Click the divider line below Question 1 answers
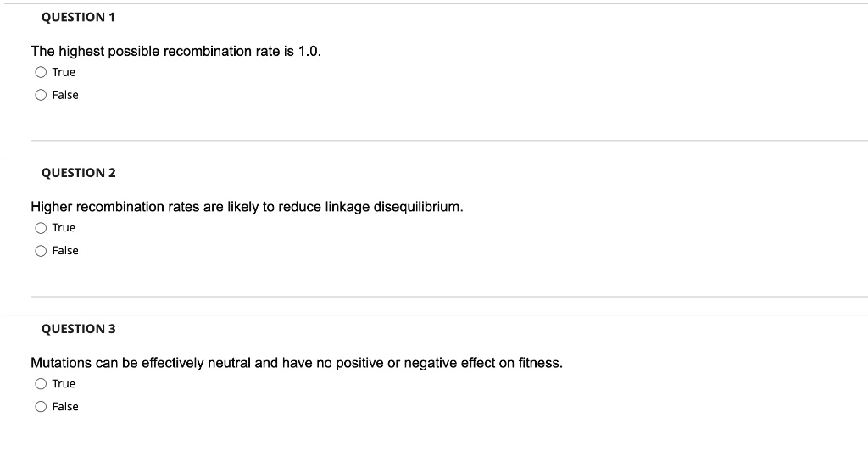 point(449,141)
